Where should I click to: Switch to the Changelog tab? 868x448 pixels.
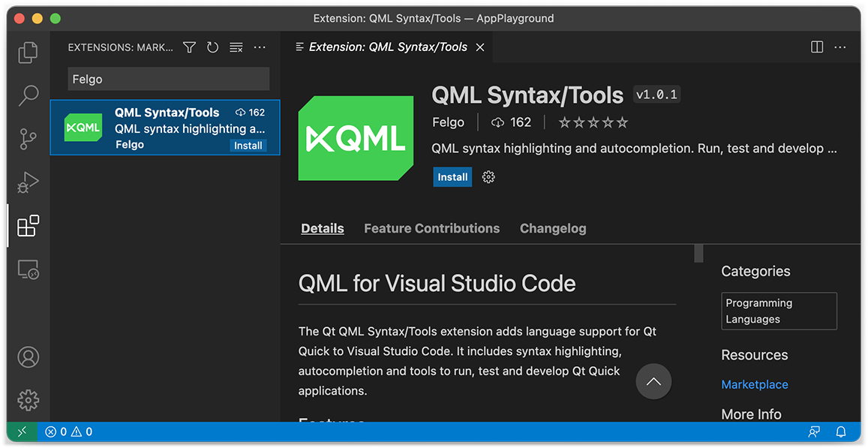click(553, 228)
